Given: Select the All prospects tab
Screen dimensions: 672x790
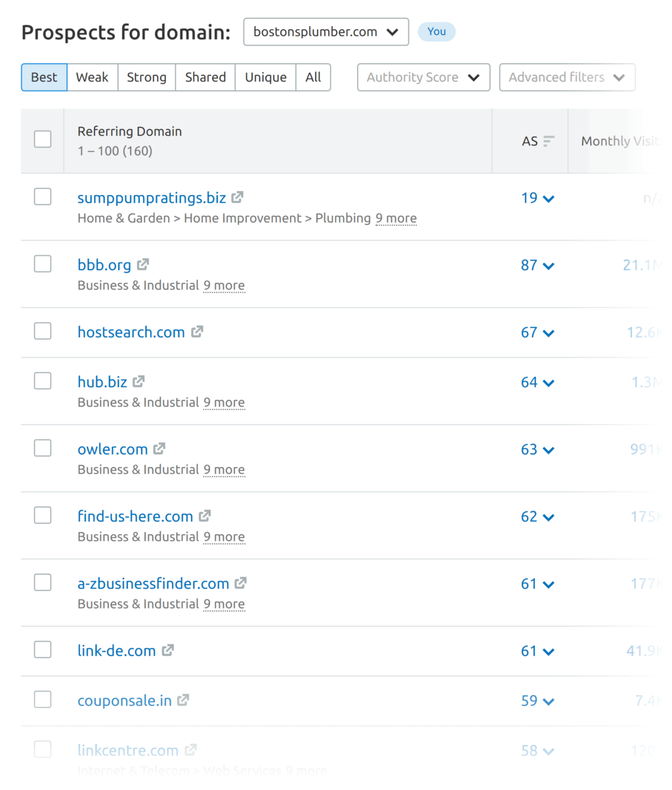Looking at the screenshot, I should (x=313, y=77).
